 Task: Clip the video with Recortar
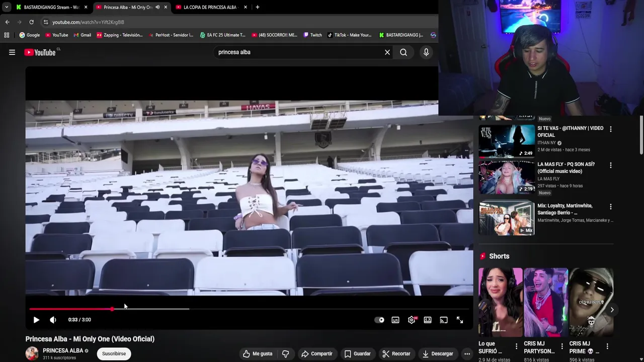[396, 353]
